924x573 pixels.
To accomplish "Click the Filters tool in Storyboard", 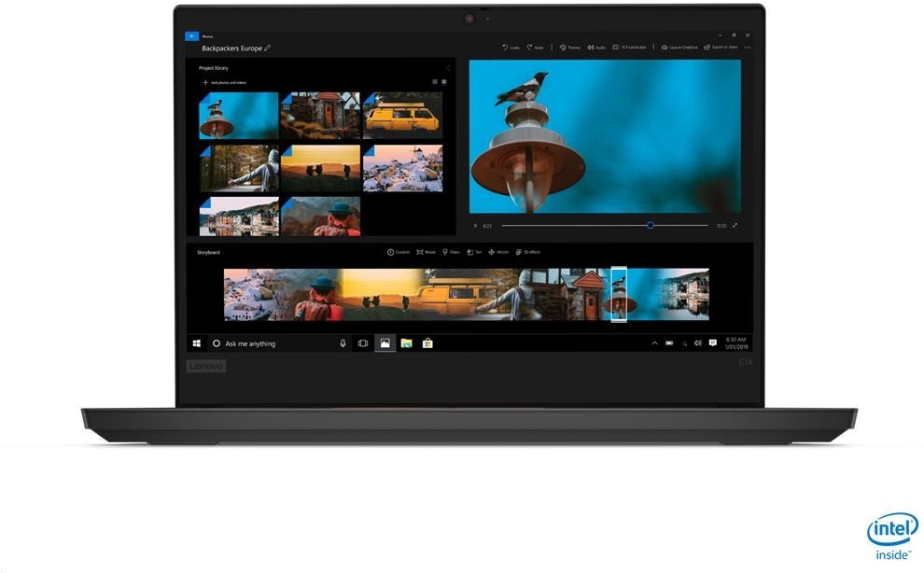I will coord(452,252).
